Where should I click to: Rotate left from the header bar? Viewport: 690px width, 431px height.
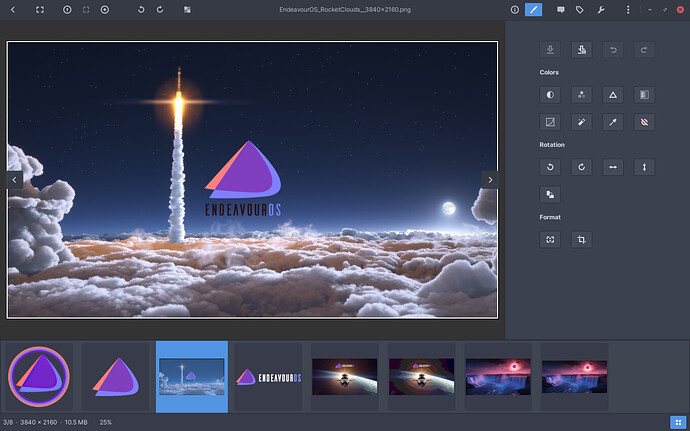tap(141, 9)
